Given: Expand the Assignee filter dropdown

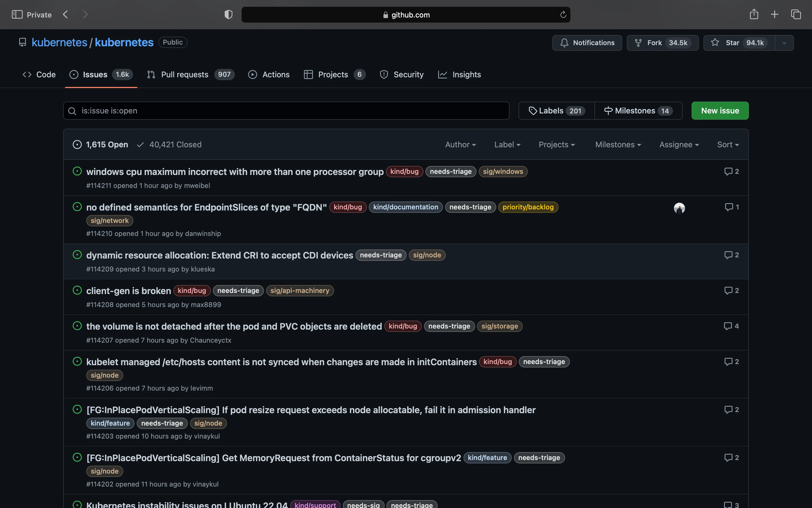Looking at the screenshot, I should (x=679, y=144).
